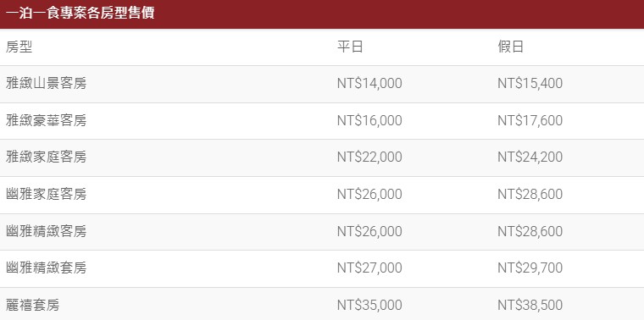Click weekday price NT$16,000
The height and width of the screenshot is (320, 644).
(x=369, y=120)
